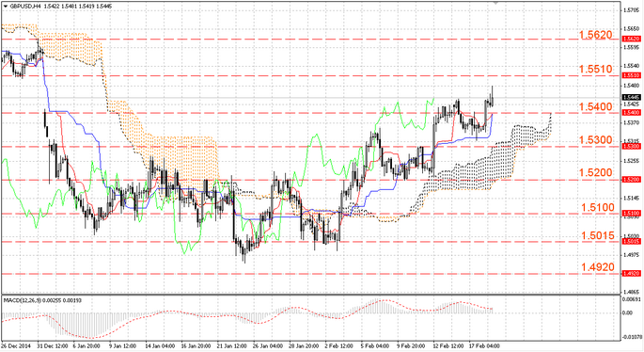
Task: Click the red 1.5400 price tag on axis
Action: point(631,112)
